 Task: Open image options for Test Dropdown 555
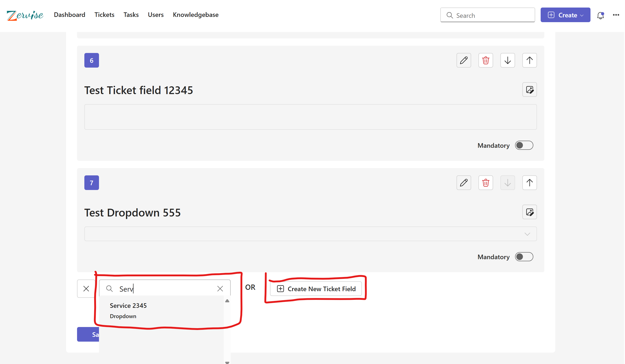click(529, 212)
